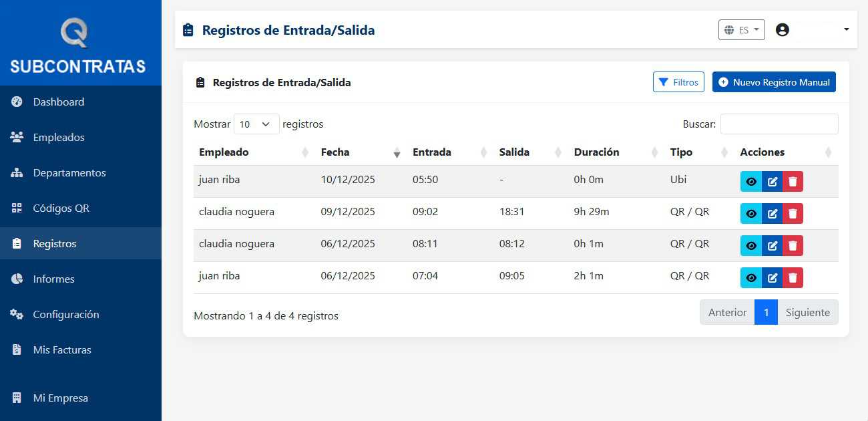This screenshot has width=868, height=421.
Task: Open the user profile account icon
Action: click(782, 29)
